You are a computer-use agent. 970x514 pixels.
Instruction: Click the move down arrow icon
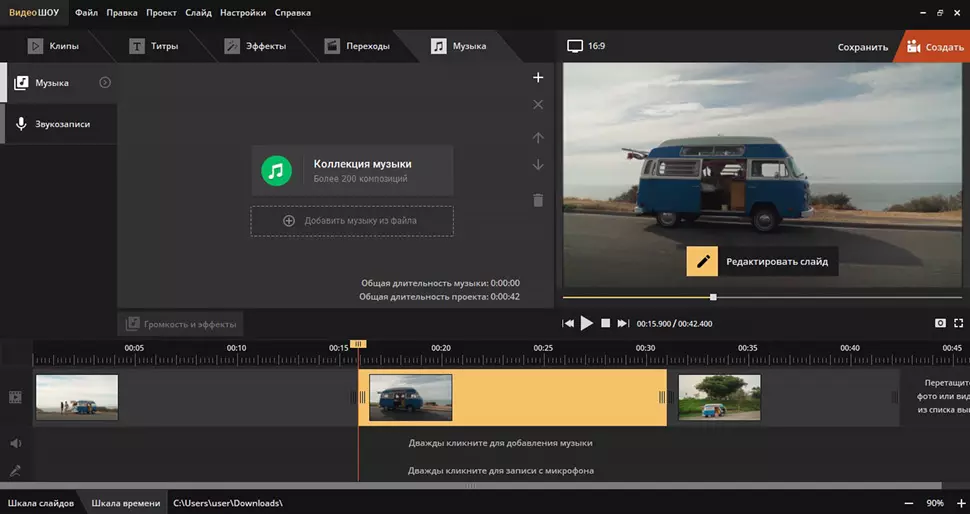pos(538,165)
